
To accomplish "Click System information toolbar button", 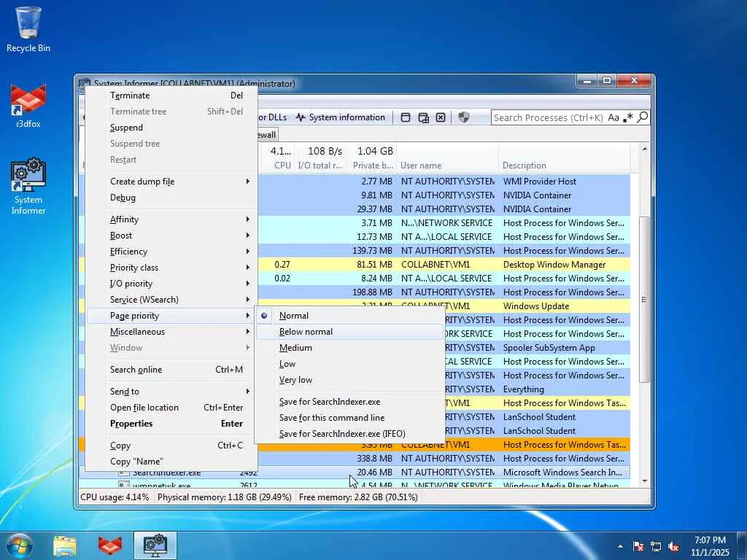I will click(x=340, y=117).
